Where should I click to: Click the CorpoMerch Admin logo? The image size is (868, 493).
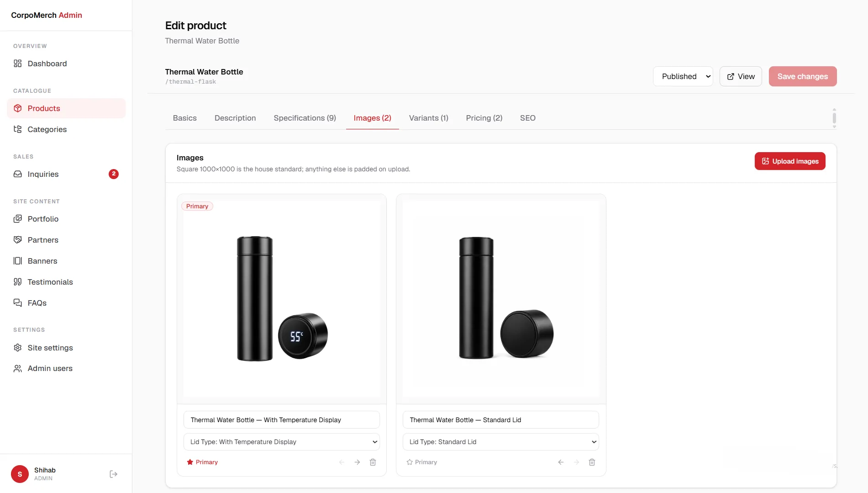click(x=47, y=15)
